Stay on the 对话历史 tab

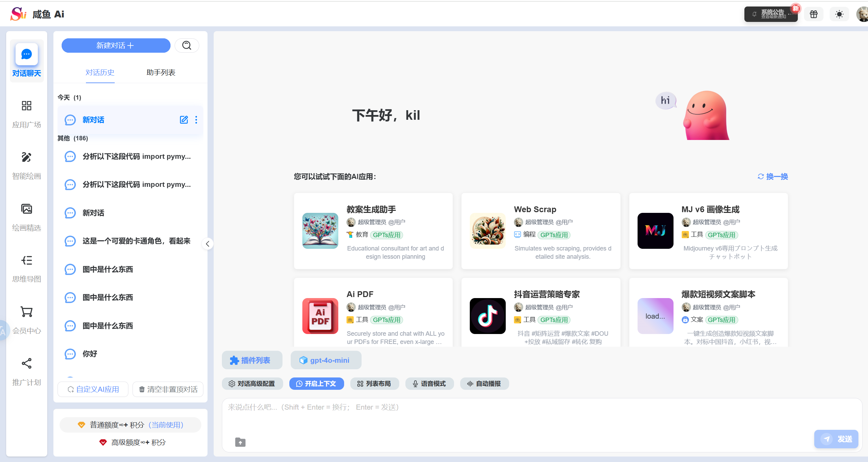[x=100, y=73]
